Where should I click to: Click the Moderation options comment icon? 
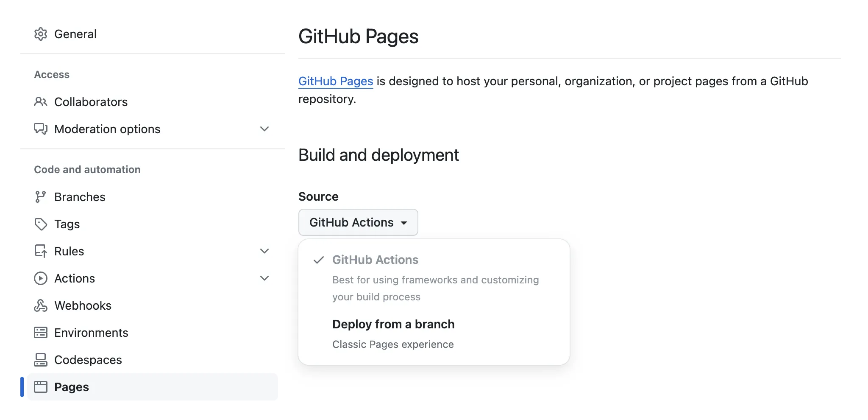pyautogui.click(x=41, y=129)
